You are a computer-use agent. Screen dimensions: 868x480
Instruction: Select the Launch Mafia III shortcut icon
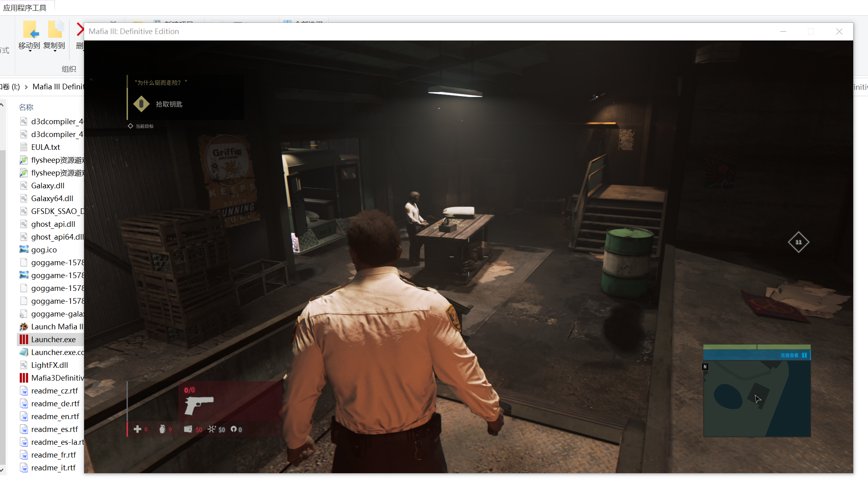tap(24, 327)
